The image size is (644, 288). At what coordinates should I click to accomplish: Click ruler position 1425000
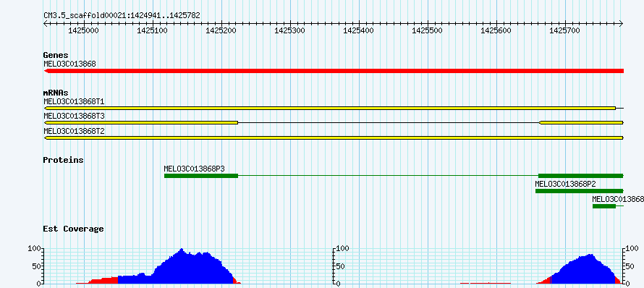click(84, 30)
